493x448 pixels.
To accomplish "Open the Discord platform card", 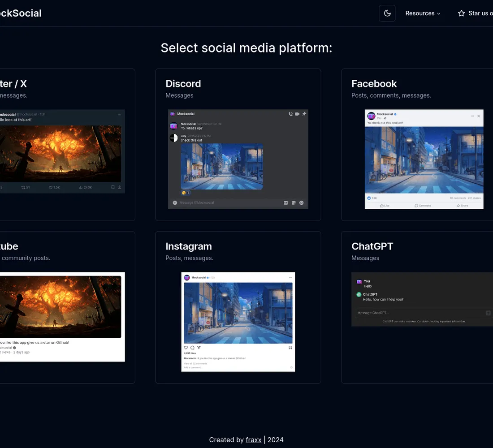I will pyautogui.click(x=238, y=145).
